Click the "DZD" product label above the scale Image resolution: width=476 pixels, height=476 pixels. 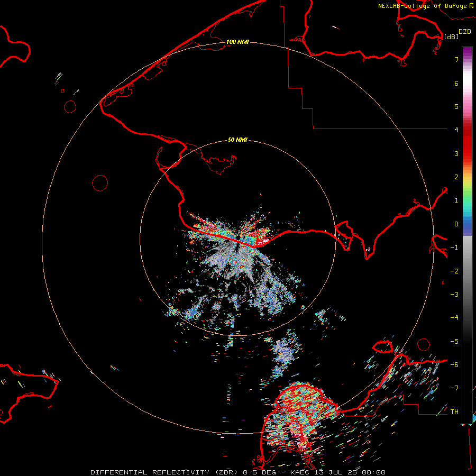(x=465, y=32)
